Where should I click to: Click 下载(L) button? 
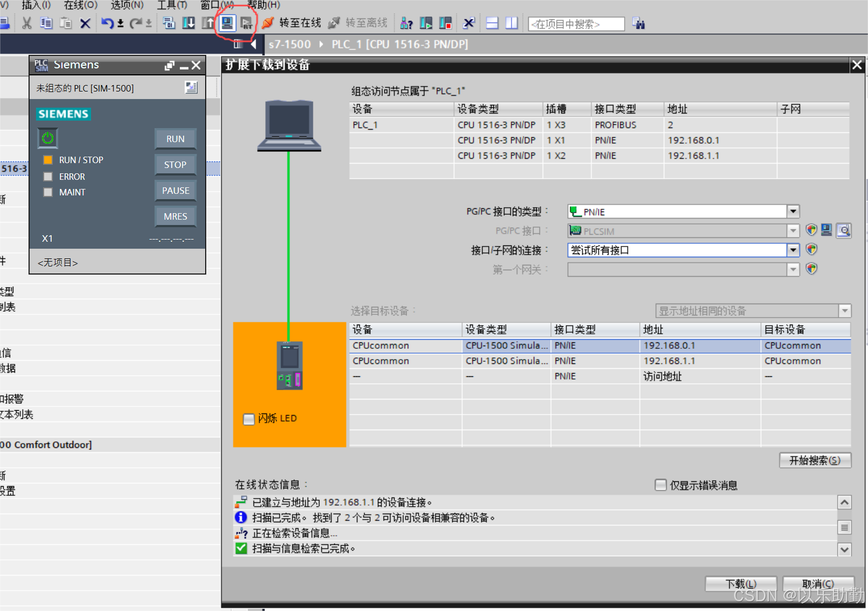tap(741, 584)
